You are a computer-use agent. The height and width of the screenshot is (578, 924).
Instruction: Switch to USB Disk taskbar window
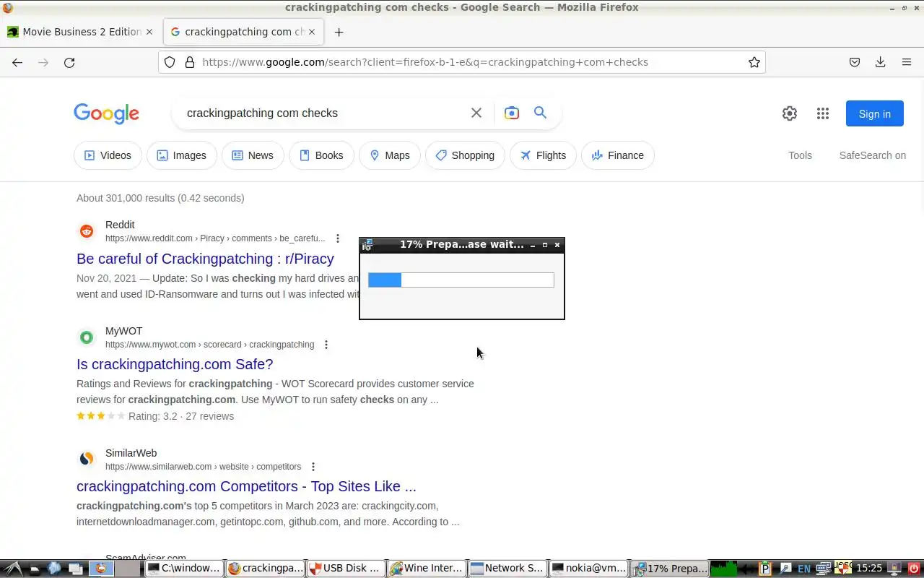pos(345,569)
